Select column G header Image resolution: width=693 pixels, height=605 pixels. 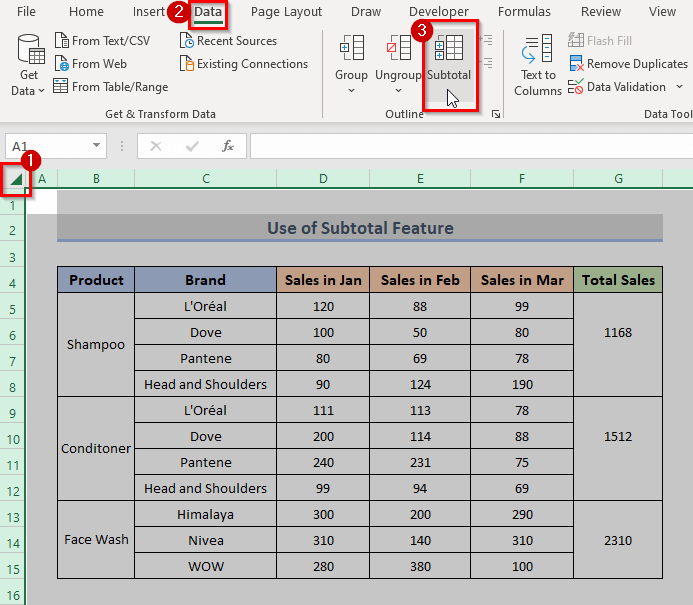(x=618, y=179)
